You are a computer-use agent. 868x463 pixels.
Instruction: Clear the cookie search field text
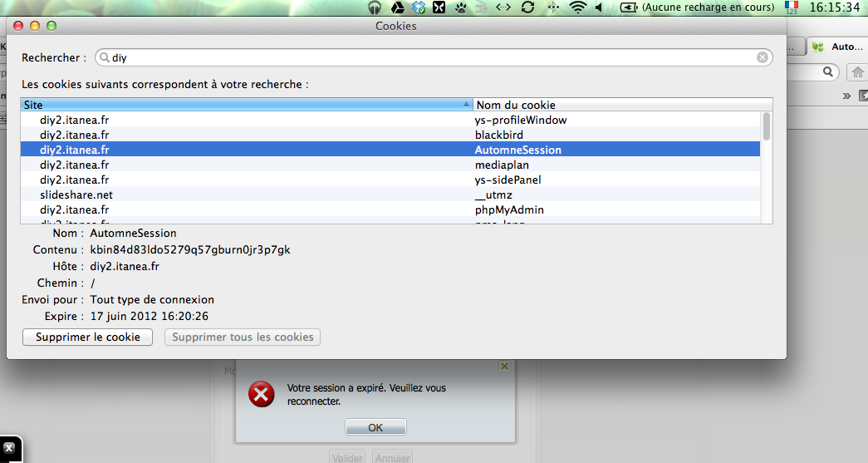point(762,58)
